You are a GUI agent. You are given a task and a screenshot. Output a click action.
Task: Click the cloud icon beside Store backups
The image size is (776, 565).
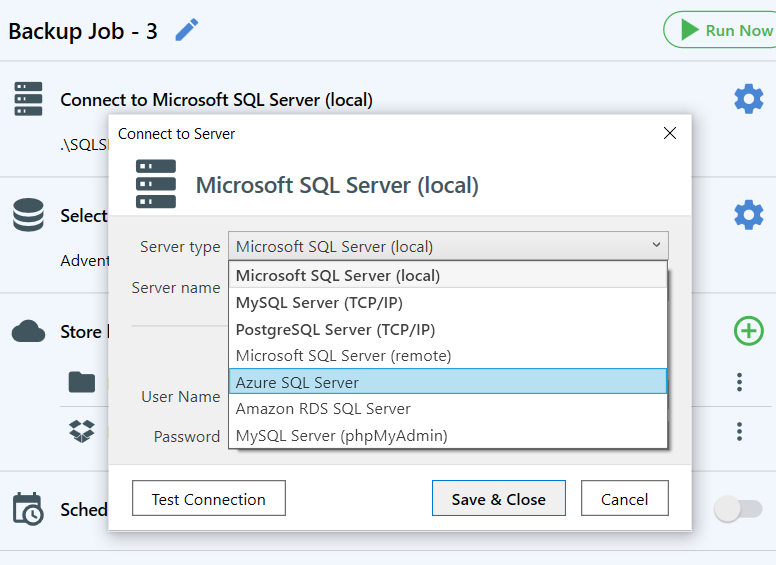pos(28,331)
